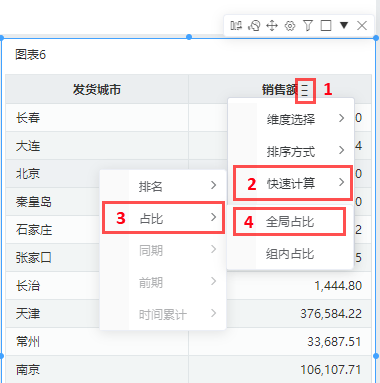380x383 pixels.
Task: Click the column settings icon in toolbar
Action: click(236, 25)
